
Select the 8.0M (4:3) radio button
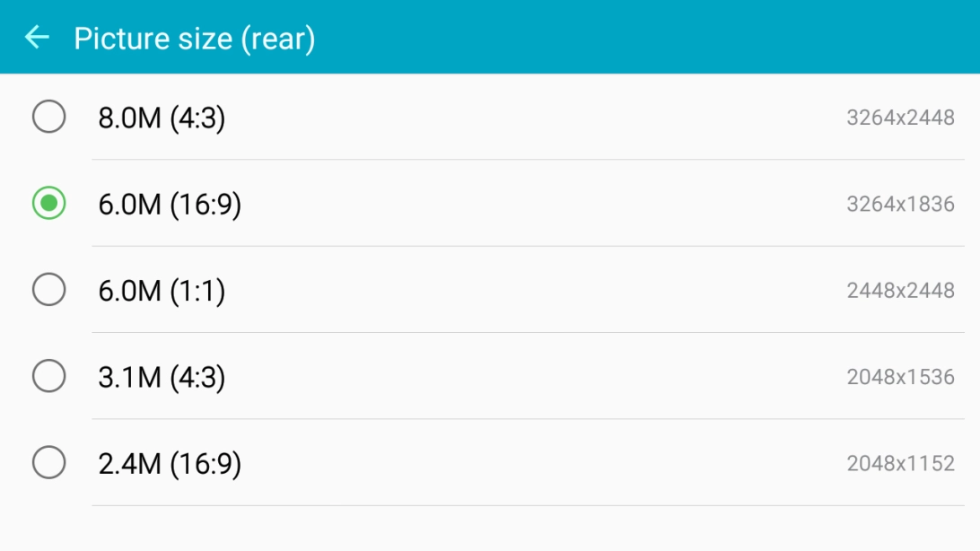coord(48,117)
